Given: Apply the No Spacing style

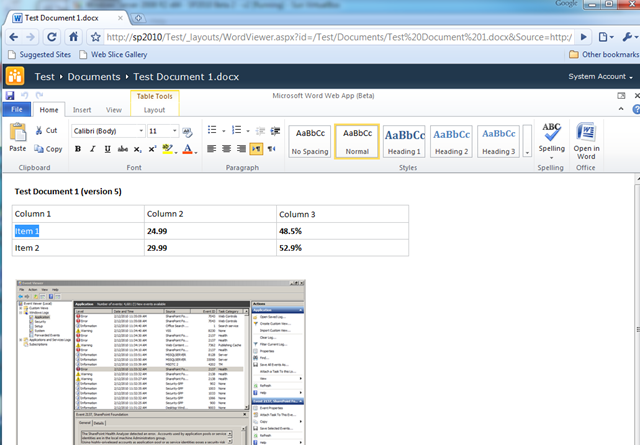Looking at the screenshot, I should pyautogui.click(x=310, y=142).
